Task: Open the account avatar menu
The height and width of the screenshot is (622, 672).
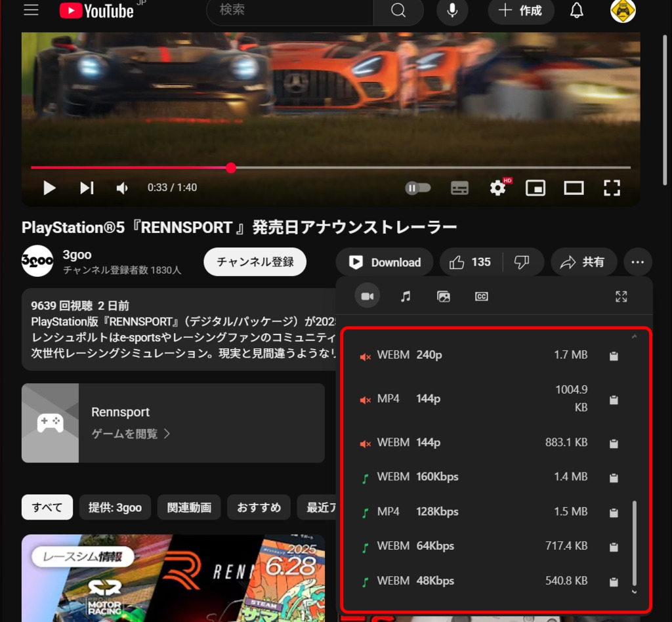Action: pos(623,10)
